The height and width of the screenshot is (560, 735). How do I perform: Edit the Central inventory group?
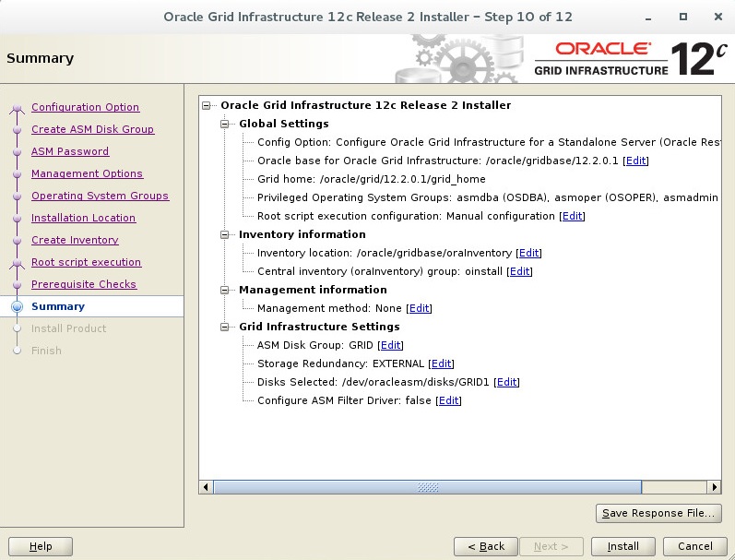point(519,271)
